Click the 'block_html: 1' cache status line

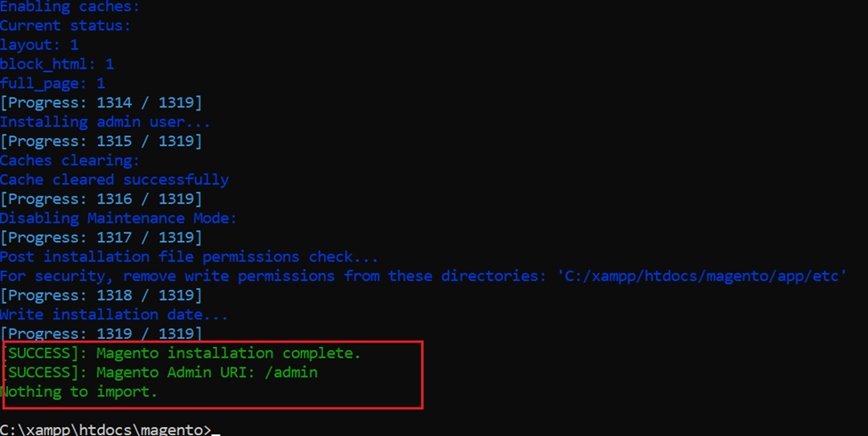(57, 64)
